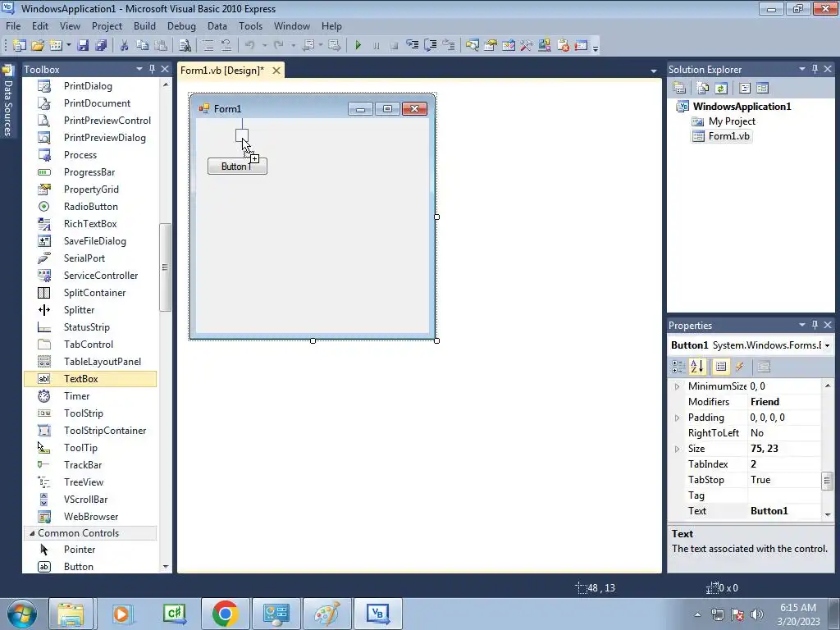Open Paint from the taskbar

[x=326, y=614]
